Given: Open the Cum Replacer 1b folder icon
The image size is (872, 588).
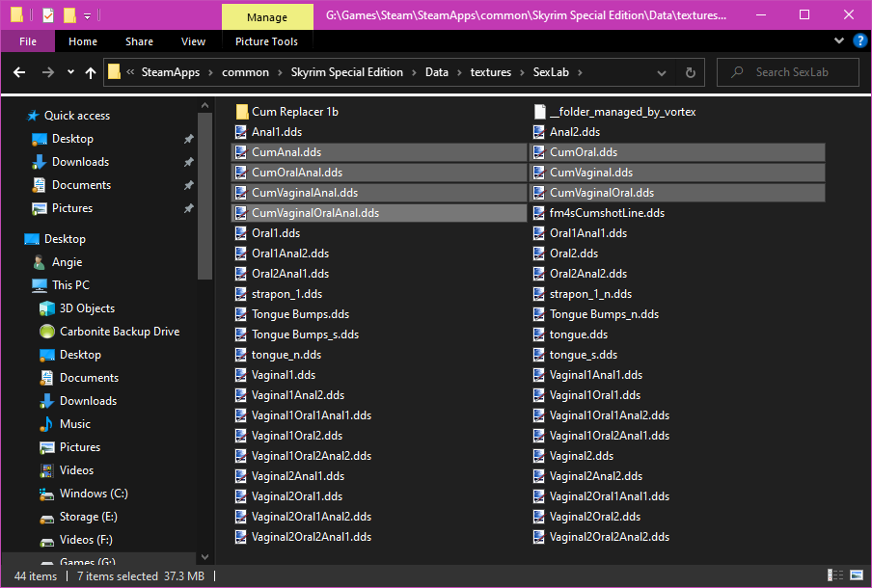Looking at the screenshot, I should [242, 112].
